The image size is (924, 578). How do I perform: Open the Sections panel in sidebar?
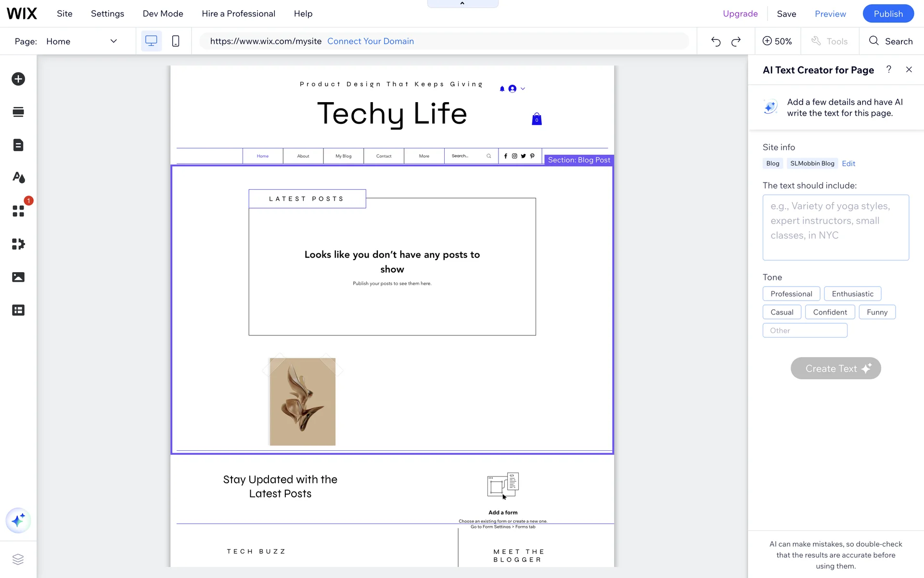(x=18, y=112)
